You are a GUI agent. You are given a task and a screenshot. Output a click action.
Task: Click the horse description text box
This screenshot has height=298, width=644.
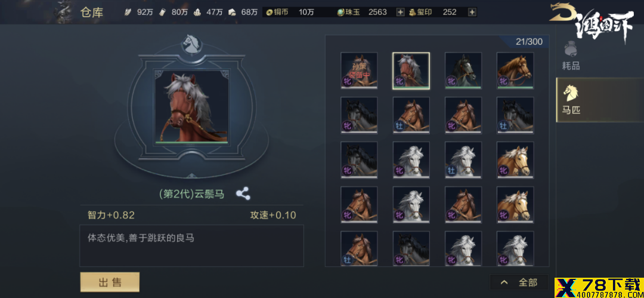click(191, 245)
